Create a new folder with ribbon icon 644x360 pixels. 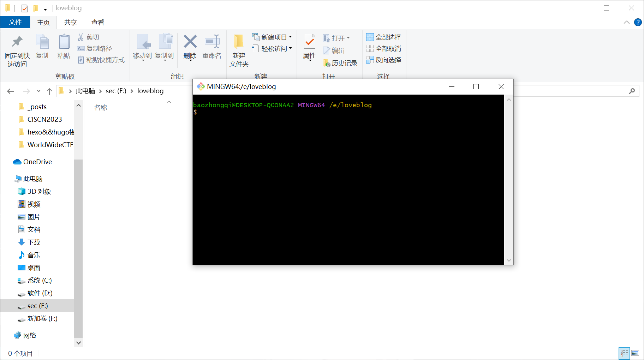[x=239, y=42]
